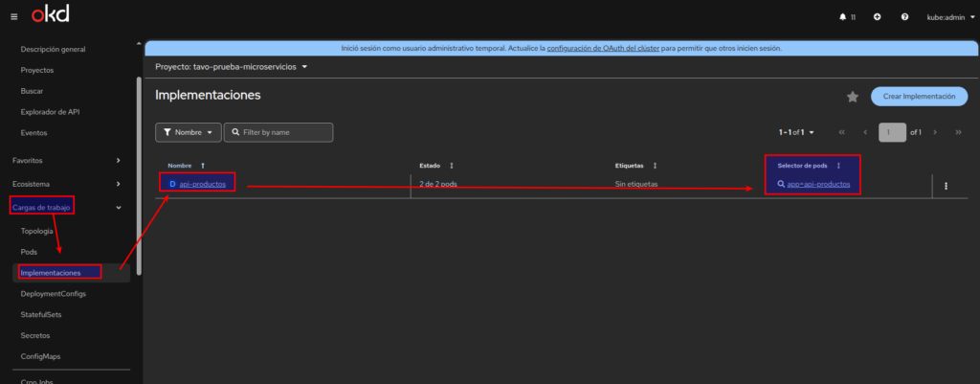Open the kube:admin user dropdown
Image resolution: width=980 pixels, height=384 pixels.
pyautogui.click(x=948, y=17)
